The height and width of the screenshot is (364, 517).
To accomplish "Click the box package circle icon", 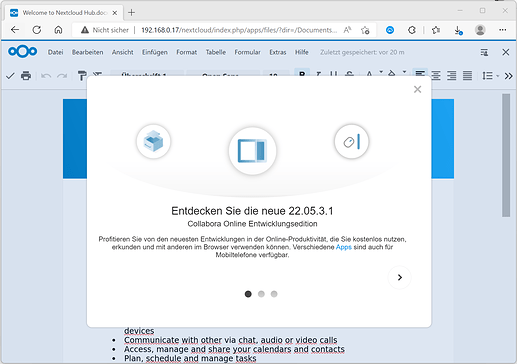I will tap(153, 141).
